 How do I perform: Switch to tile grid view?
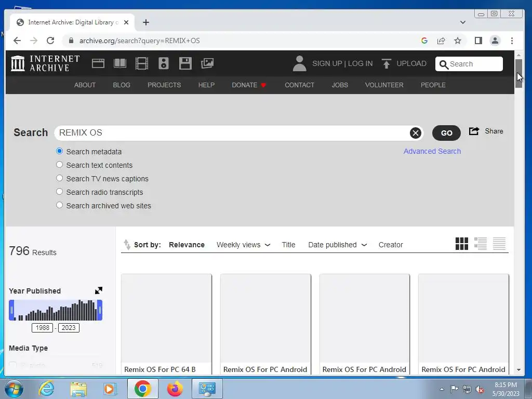click(x=461, y=244)
